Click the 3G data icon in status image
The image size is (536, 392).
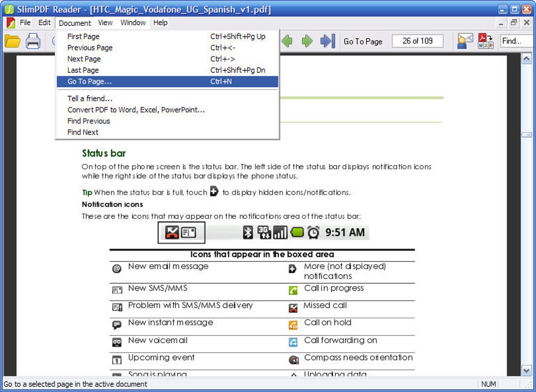264,232
